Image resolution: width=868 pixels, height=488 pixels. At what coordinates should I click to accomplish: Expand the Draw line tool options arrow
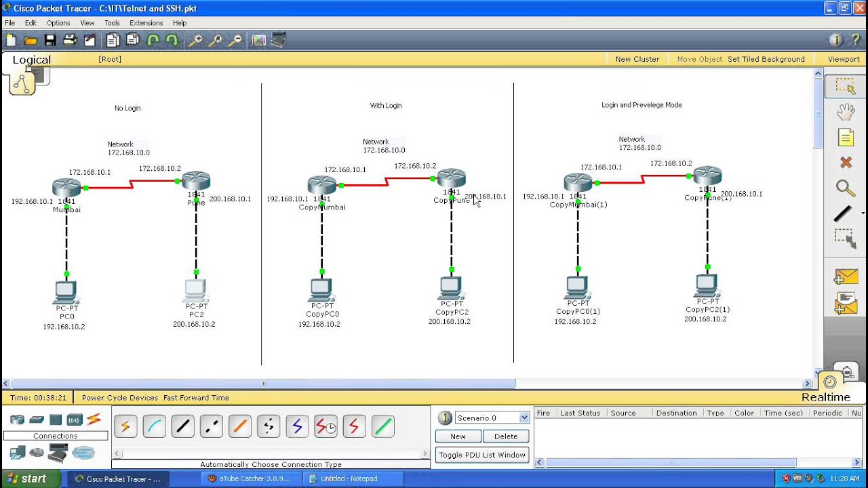[863, 213]
